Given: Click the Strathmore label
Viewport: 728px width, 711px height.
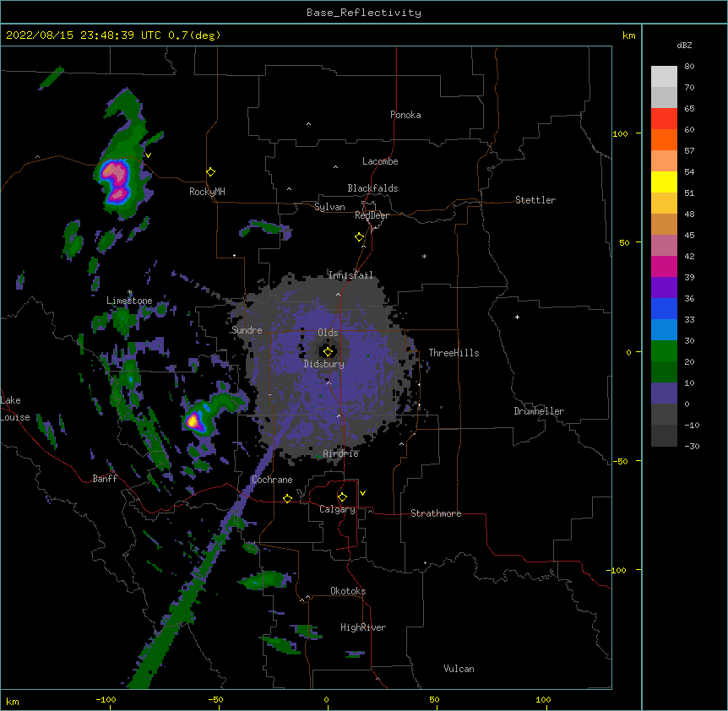Looking at the screenshot, I should pyautogui.click(x=436, y=513).
